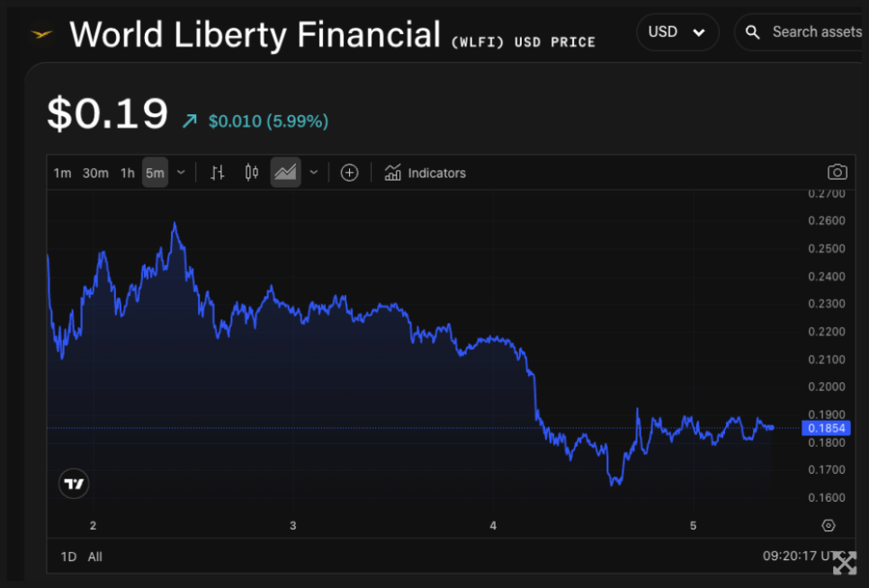Open chart settings gear on time axis

click(828, 525)
